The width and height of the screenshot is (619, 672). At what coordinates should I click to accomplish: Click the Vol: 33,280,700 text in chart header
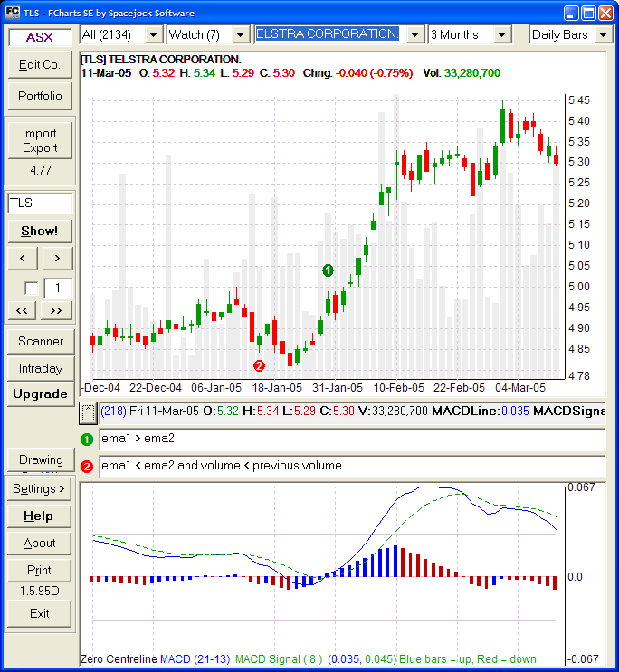pyautogui.click(x=462, y=73)
